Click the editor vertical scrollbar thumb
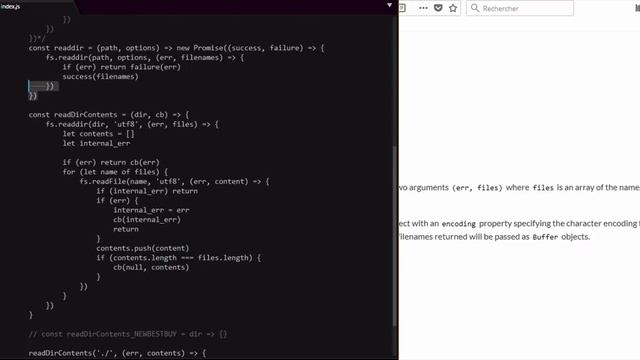Viewport: 640px width, 360px height. pos(394,236)
